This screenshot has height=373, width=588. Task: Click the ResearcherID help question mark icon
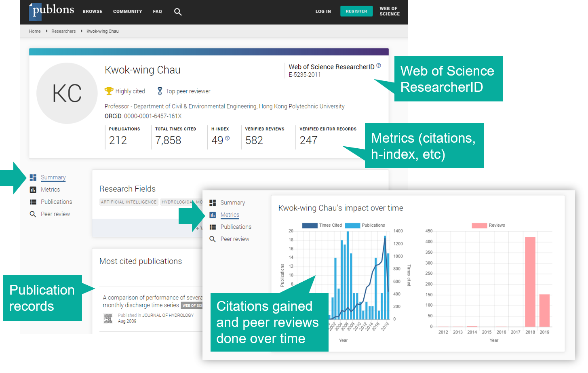379,65
